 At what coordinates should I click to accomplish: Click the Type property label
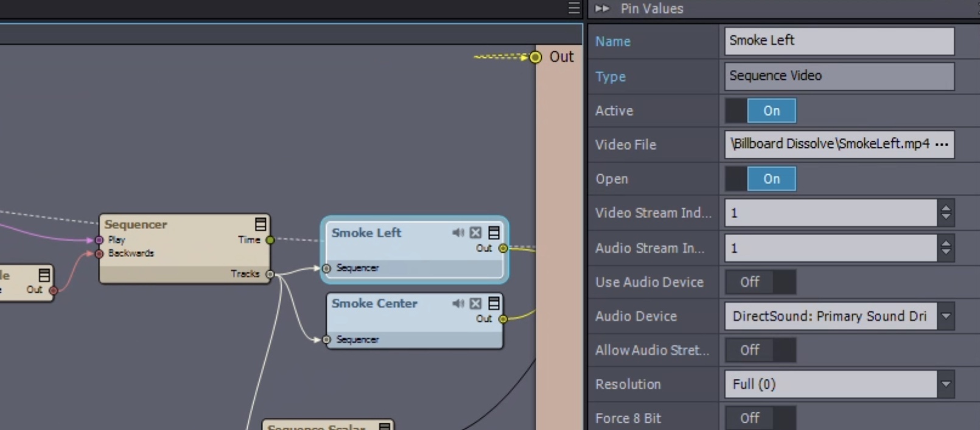[610, 77]
